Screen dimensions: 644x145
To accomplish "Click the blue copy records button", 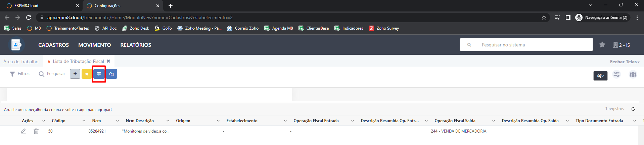I will pyautogui.click(x=111, y=74).
